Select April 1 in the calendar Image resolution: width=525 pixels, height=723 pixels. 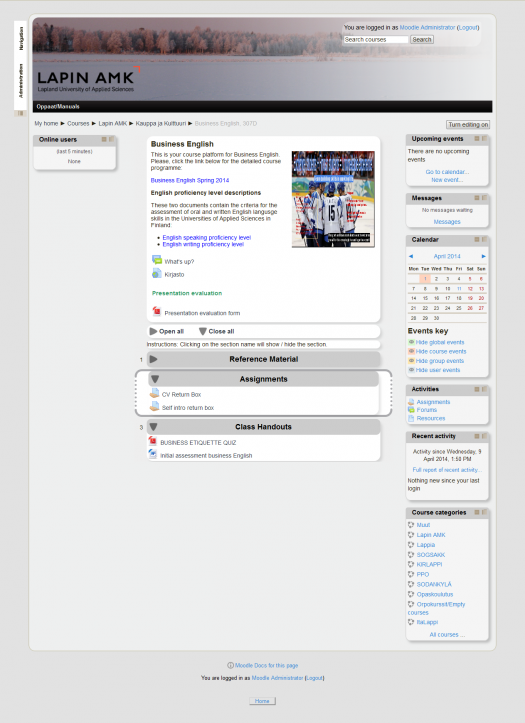(x=425, y=279)
